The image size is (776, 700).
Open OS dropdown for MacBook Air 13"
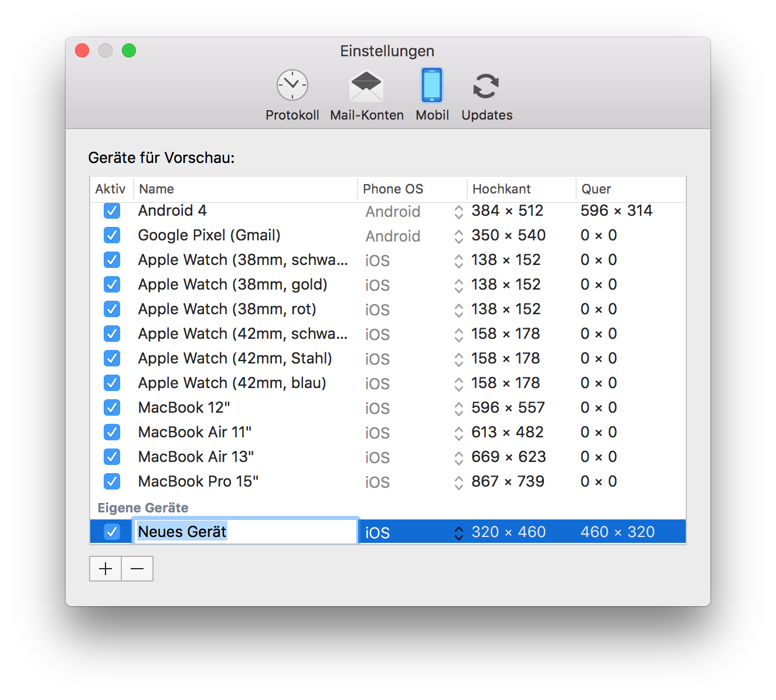pyautogui.click(x=414, y=458)
